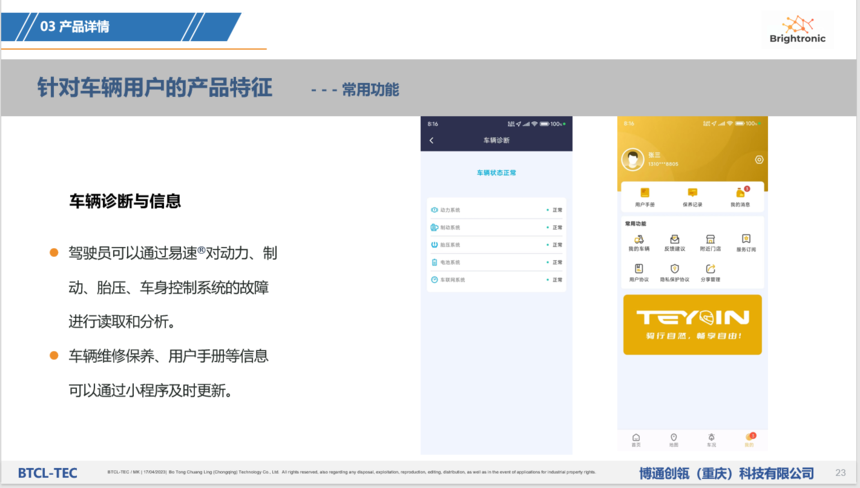This screenshot has height=488, width=860.
Task: Click the 车辆诊断与信息 subheading
Action: 125,201
